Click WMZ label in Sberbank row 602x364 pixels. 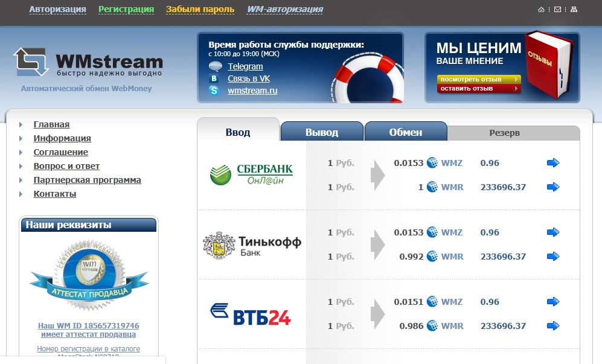452,163
